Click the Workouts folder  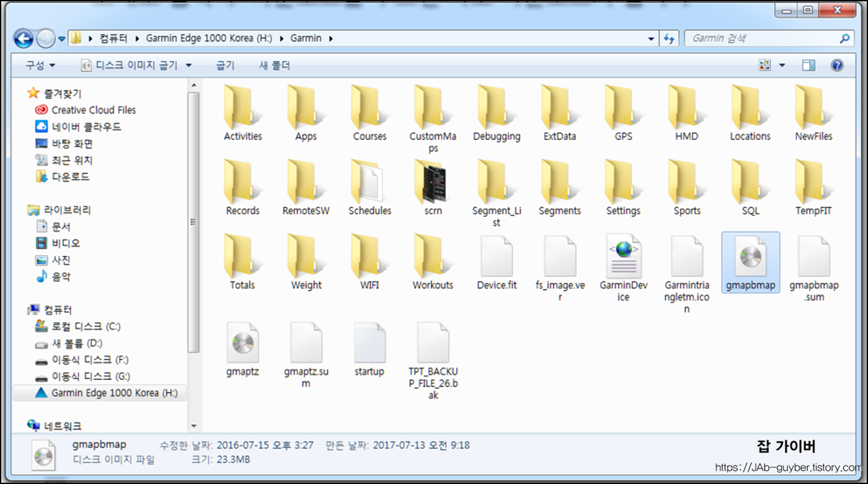(433, 263)
